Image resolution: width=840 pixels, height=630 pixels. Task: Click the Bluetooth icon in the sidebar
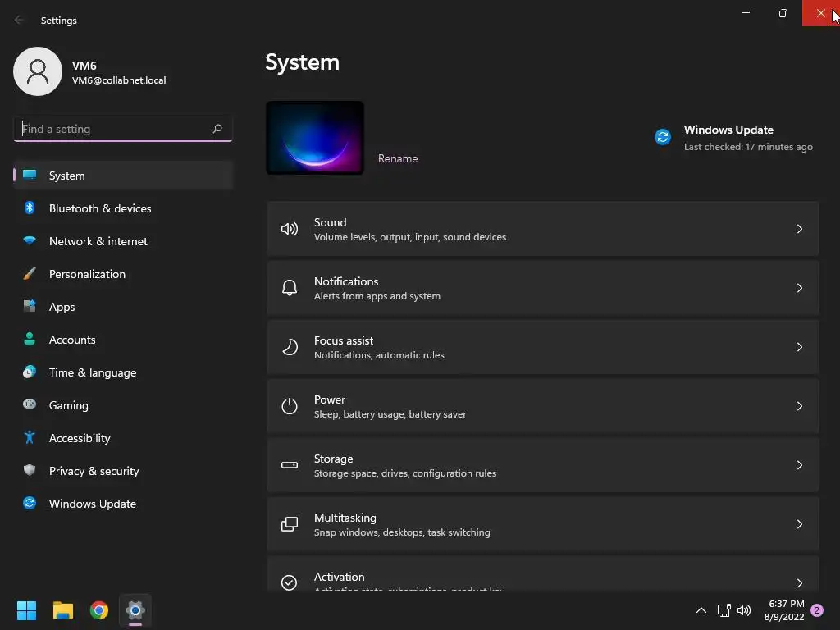pos(30,208)
